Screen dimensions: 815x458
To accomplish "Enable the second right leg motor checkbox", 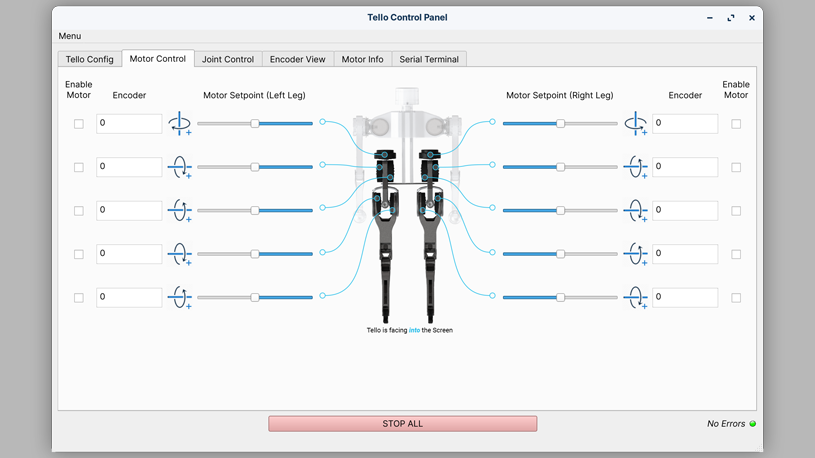I will tap(736, 168).
